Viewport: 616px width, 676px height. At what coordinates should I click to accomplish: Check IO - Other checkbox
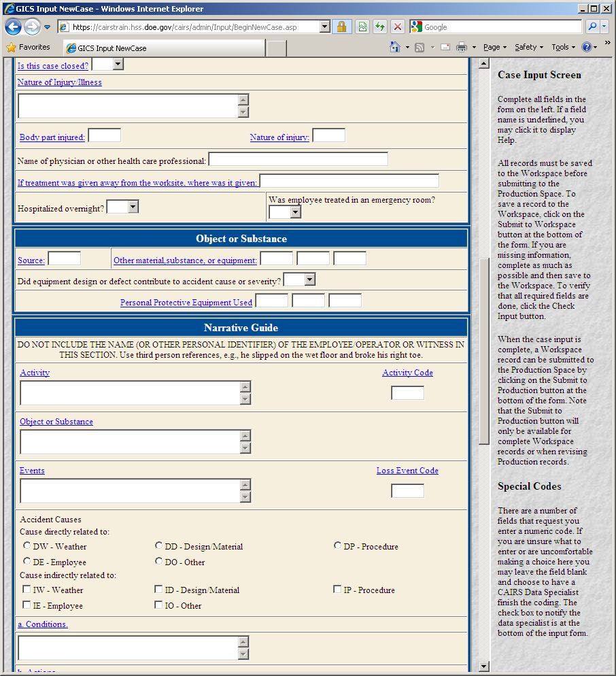pyautogui.click(x=158, y=605)
